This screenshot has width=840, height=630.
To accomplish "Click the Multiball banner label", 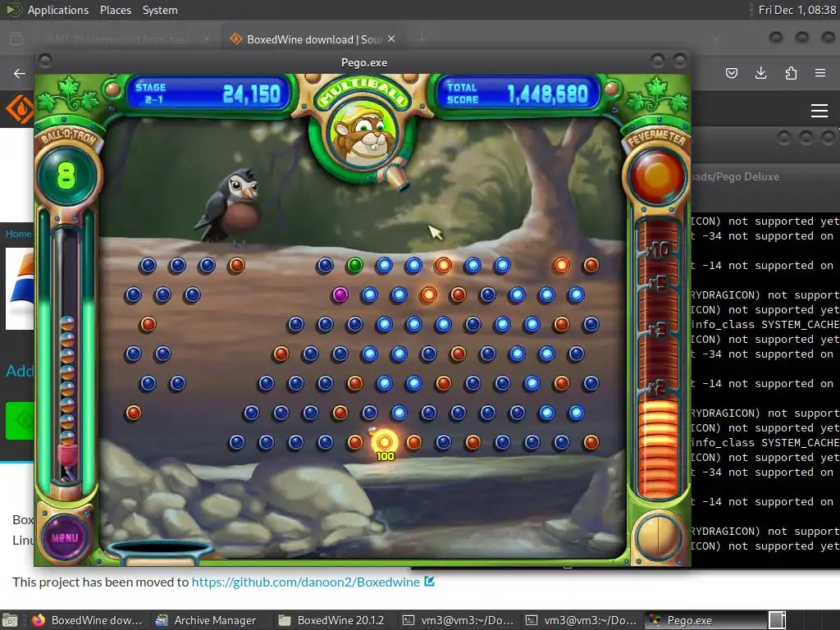I will tap(363, 93).
